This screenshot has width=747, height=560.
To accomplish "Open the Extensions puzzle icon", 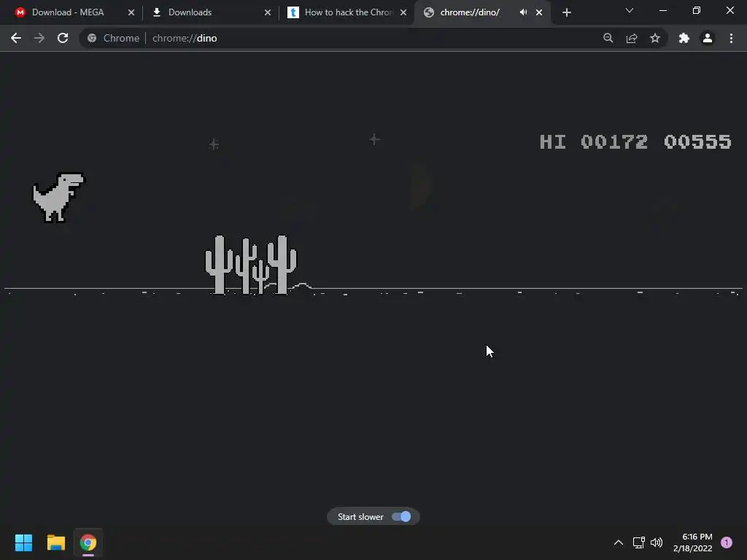I will [684, 38].
